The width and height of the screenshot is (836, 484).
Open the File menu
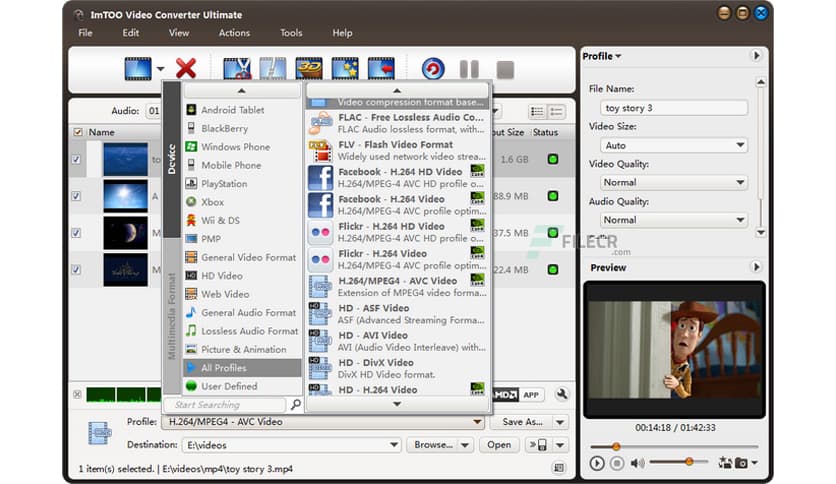[85, 33]
